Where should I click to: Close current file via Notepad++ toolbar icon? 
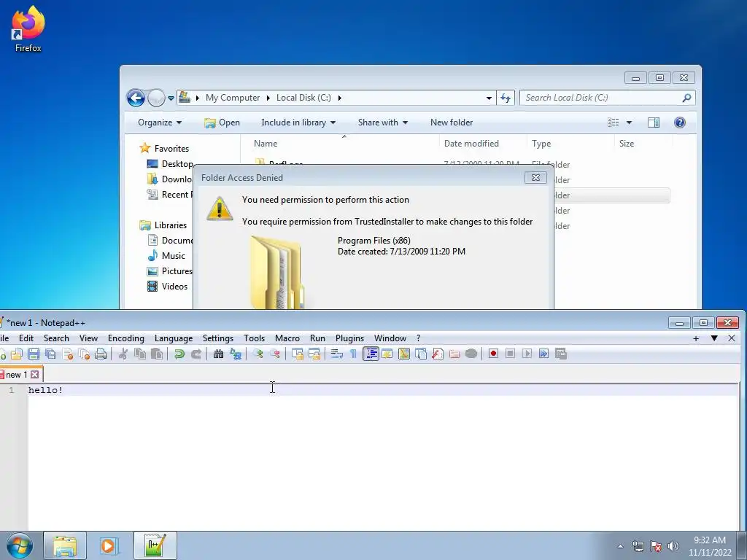pos(68,354)
